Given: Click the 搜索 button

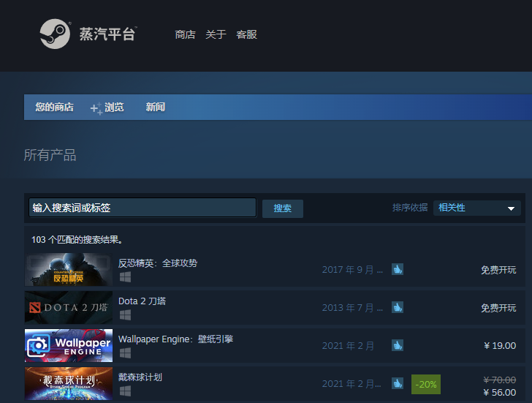Looking at the screenshot, I should pyautogui.click(x=283, y=208).
